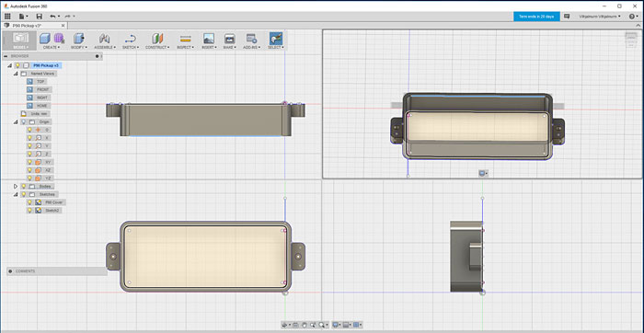
Task: Select the Make 3D print icon
Action: [230, 39]
